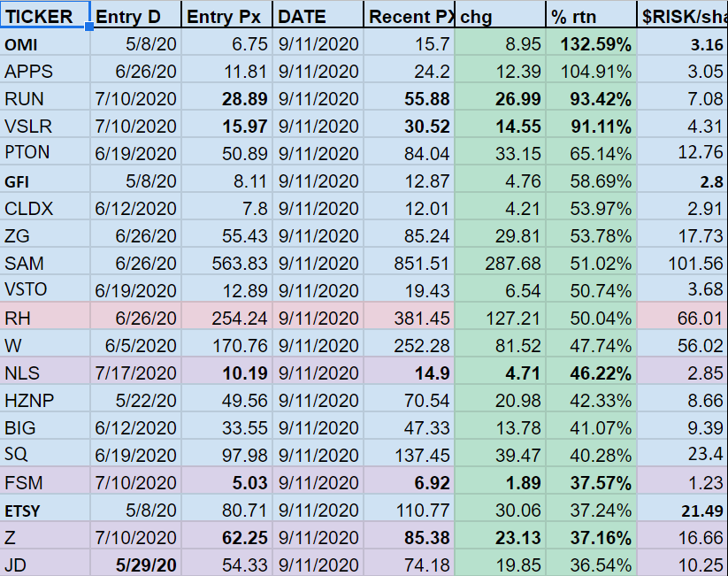Click the ETSY ticker cell
The image size is (728, 576).
[45, 510]
